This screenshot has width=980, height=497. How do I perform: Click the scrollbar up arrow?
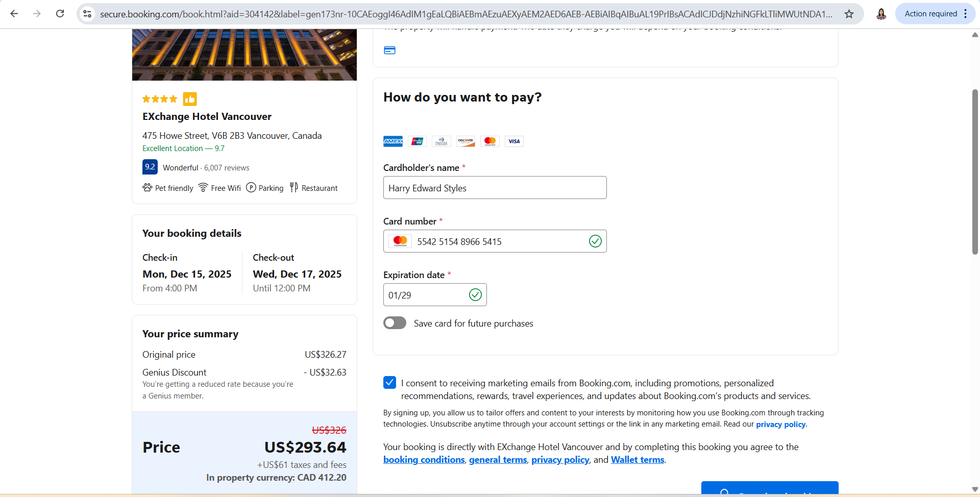click(975, 35)
